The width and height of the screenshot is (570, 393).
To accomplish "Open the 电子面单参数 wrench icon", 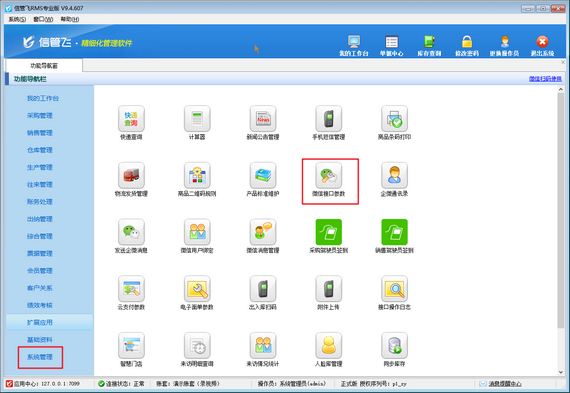I will [197, 289].
